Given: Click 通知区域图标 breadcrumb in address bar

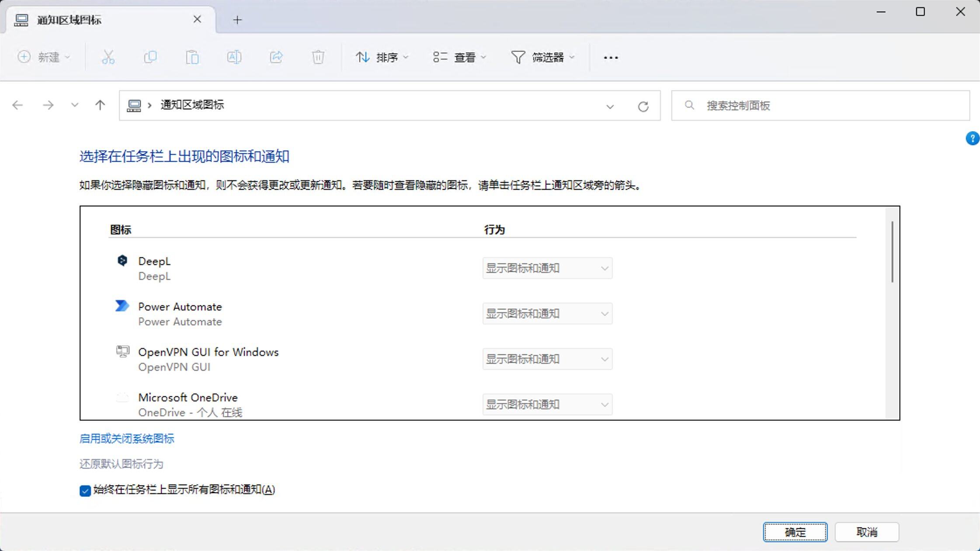Looking at the screenshot, I should (192, 105).
